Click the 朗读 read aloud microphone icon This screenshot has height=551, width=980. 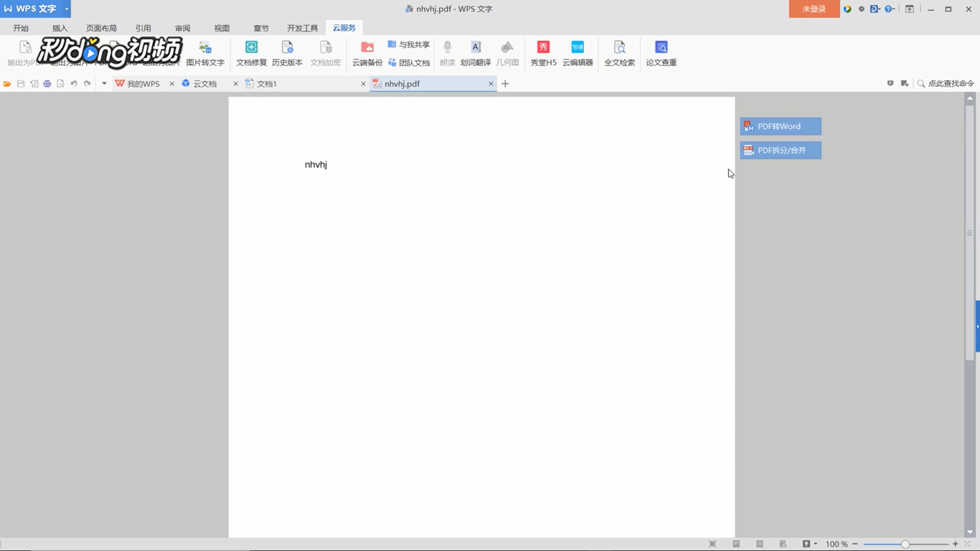coord(447,47)
